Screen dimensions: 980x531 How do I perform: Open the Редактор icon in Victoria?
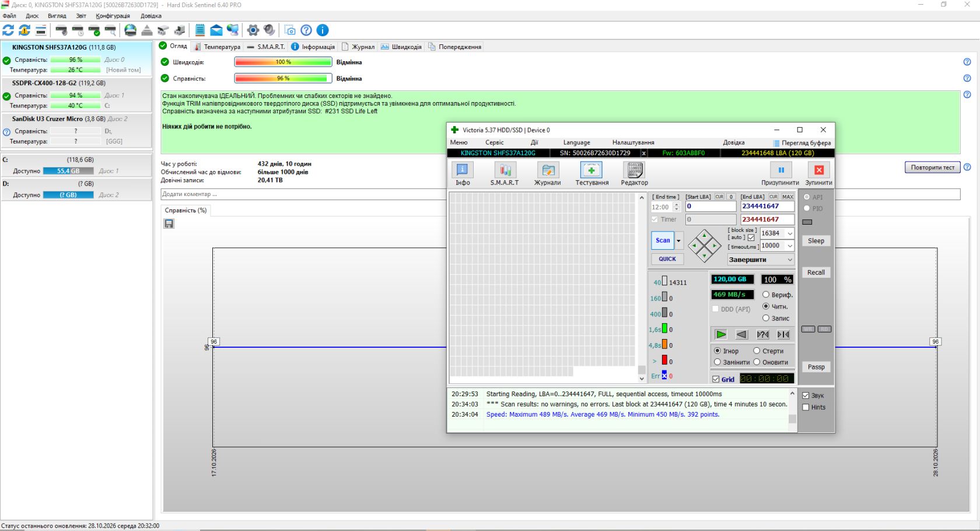pos(634,170)
